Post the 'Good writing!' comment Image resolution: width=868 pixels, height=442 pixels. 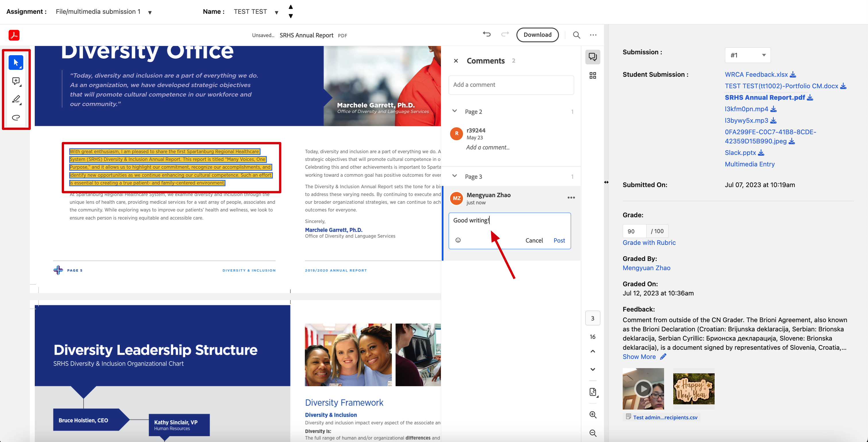pyautogui.click(x=559, y=240)
